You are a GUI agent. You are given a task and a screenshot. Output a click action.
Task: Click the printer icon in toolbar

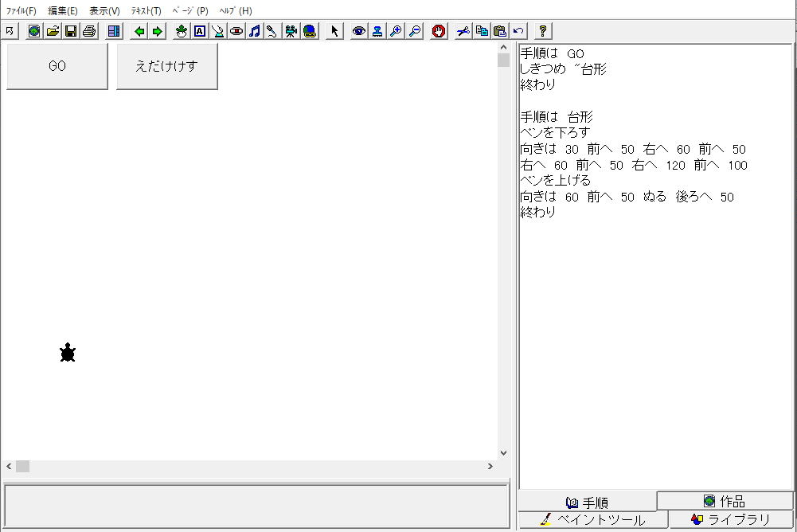click(89, 31)
